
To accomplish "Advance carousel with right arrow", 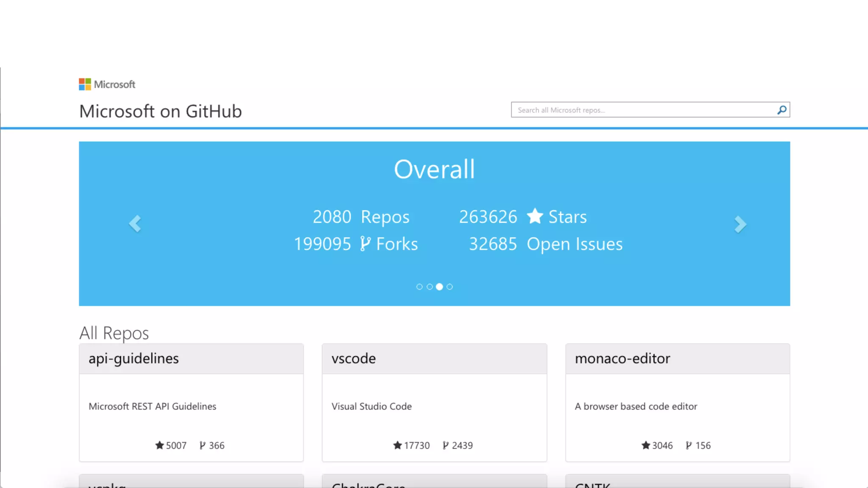I will pyautogui.click(x=740, y=225).
